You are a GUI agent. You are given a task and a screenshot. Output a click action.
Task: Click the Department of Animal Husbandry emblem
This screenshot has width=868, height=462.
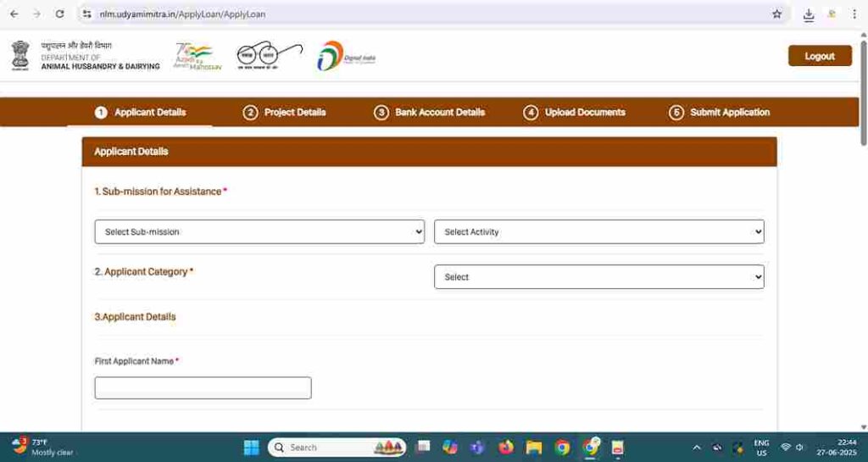coord(20,56)
